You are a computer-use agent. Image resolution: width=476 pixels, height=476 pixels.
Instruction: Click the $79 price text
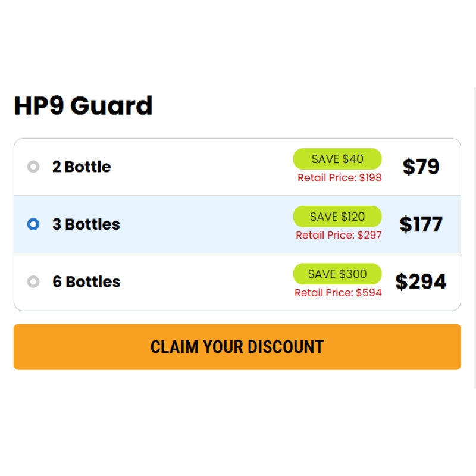421,167
